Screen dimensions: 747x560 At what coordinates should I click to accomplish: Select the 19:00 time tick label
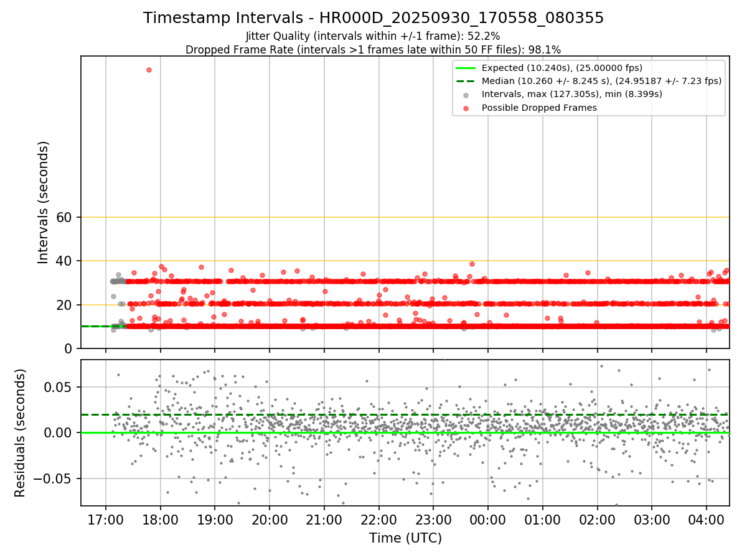tap(215, 519)
